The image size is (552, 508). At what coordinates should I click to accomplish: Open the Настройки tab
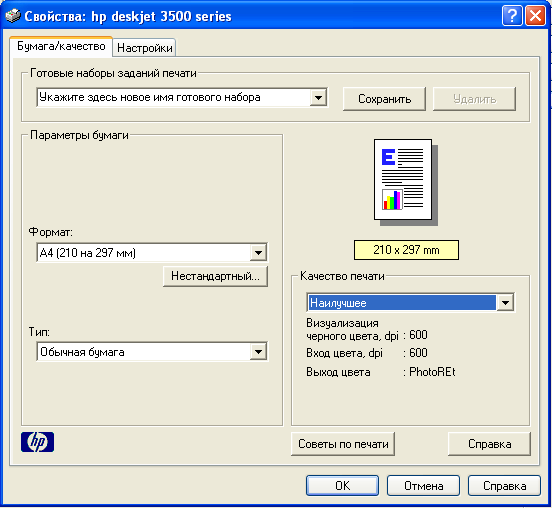coord(145,48)
